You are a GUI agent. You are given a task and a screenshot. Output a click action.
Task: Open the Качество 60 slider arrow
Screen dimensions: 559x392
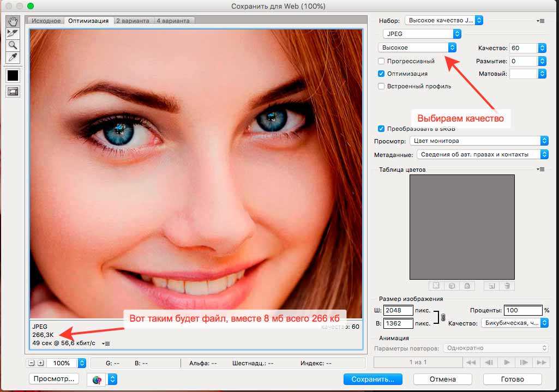pos(542,48)
